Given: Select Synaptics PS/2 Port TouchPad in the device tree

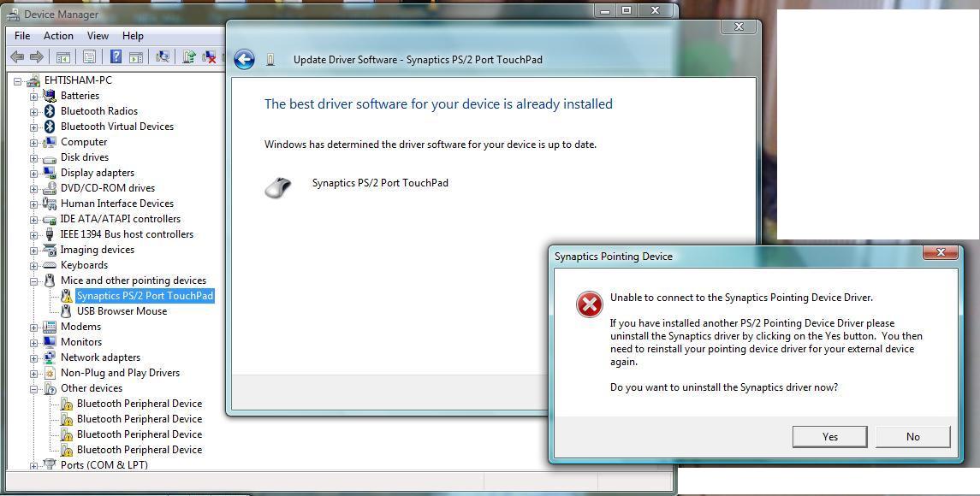Looking at the screenshot, I should [145, 296].
